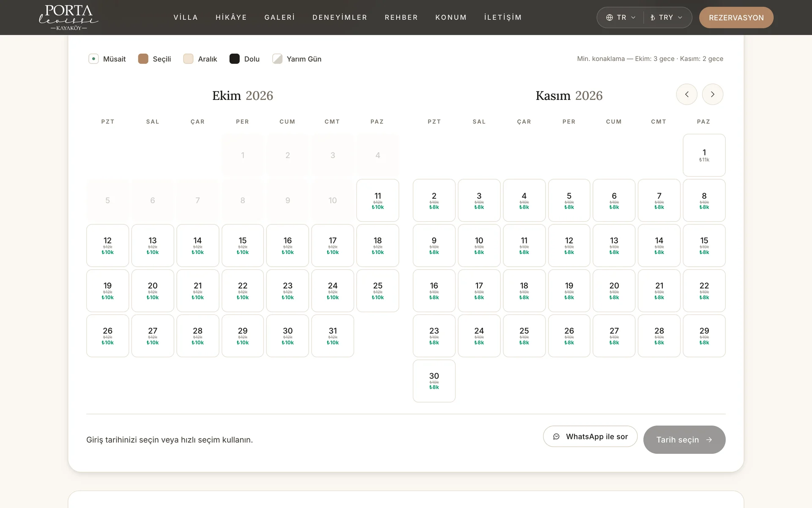Select 1 Kasım priced ₺11k
Image resolution: width=812 pixels, height=508 pixels.
[704, 155]
